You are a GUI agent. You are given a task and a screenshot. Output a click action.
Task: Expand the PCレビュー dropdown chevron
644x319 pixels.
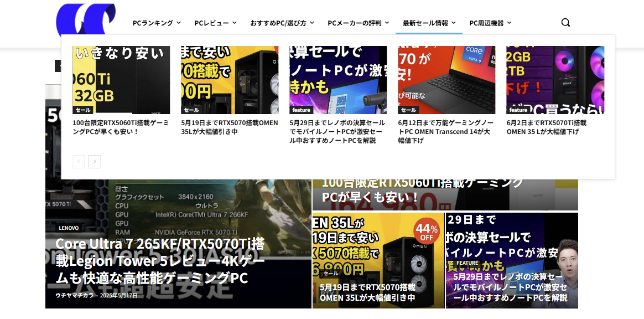(x=235, y=23)
